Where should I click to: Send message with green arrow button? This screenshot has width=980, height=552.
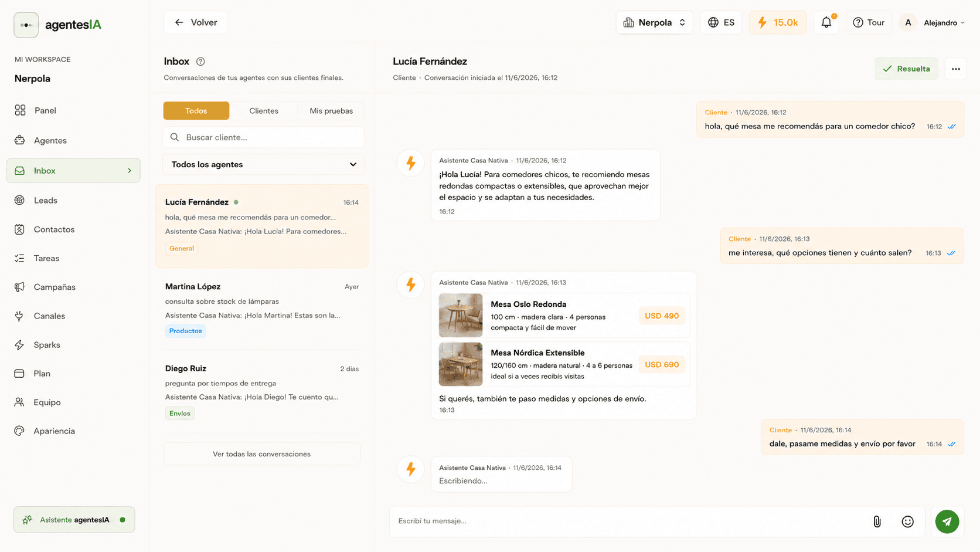click(947, 521)
